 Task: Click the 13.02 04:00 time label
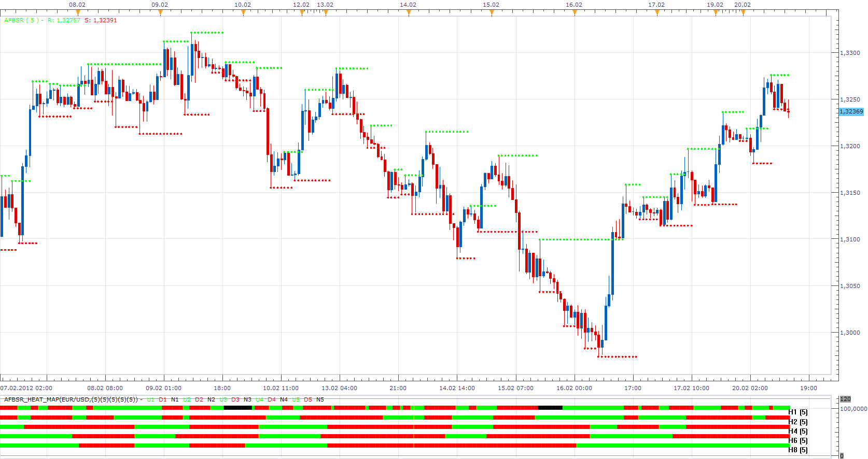340,388
